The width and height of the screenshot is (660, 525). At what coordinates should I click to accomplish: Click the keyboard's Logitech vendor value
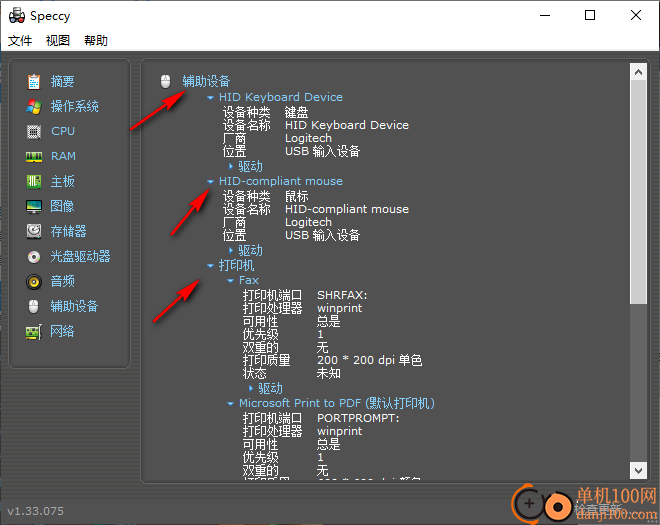[x=308, y=138]
